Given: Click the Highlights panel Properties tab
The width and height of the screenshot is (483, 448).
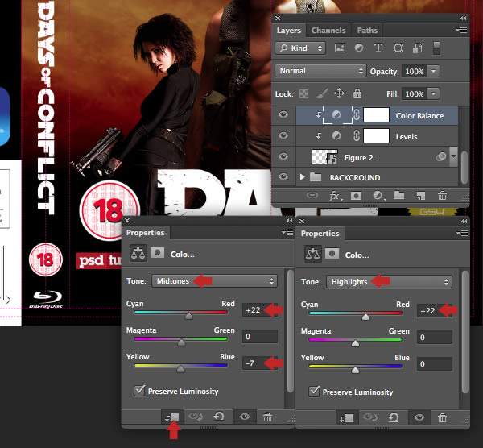Looking at the screenshot, I should click(320, 234).
